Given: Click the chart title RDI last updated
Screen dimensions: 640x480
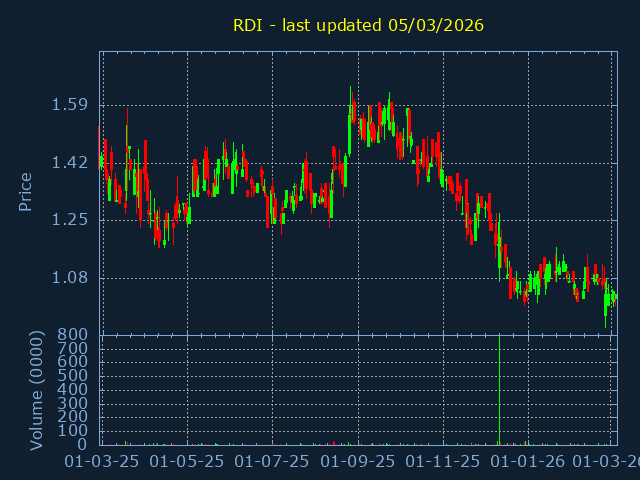Looking at the screenshot, I should tap(358, 25).
